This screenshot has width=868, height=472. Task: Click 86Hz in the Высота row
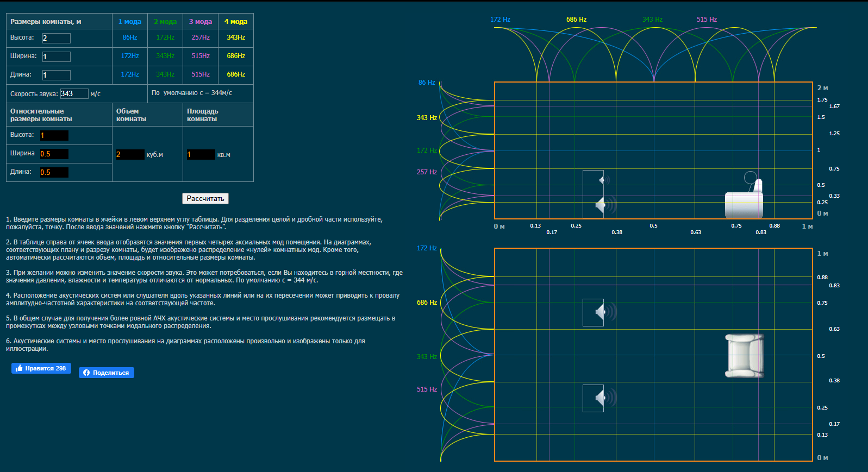[x=130, y=37]
